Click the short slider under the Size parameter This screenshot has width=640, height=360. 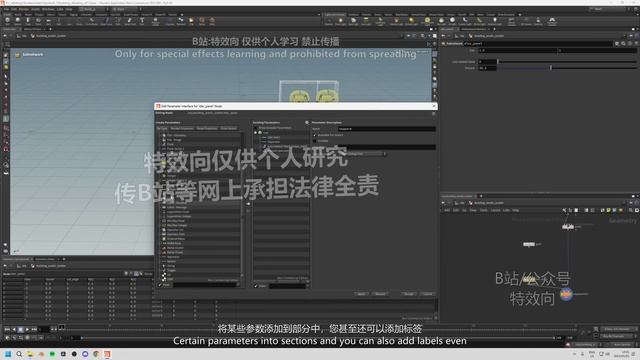tap(567, 62)
